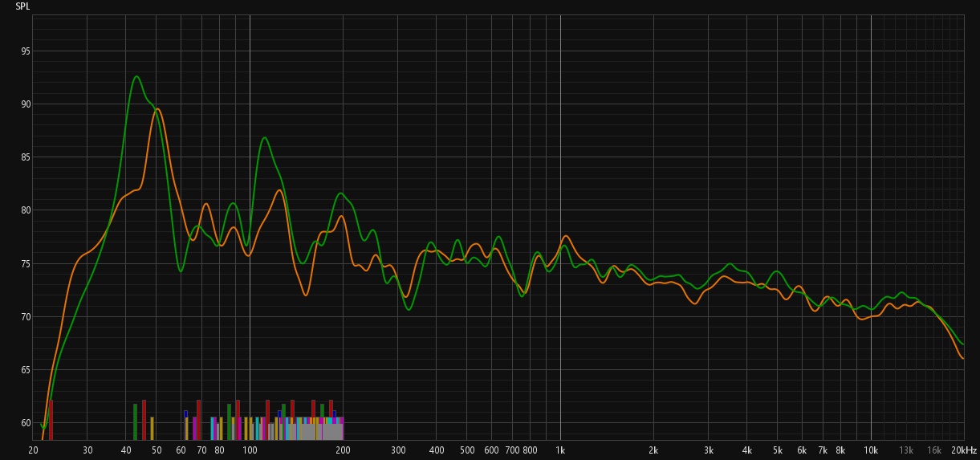Select the 20kHz frequency label
This screenshot has width=980, height=460.
point(963,450)
